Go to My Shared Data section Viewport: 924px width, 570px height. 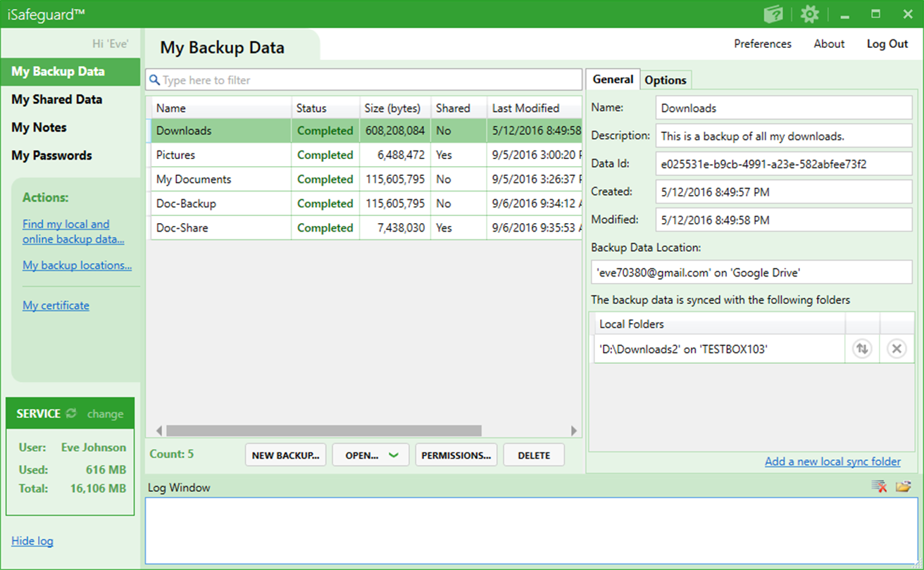pyautogui.click(x=56, y=99)
